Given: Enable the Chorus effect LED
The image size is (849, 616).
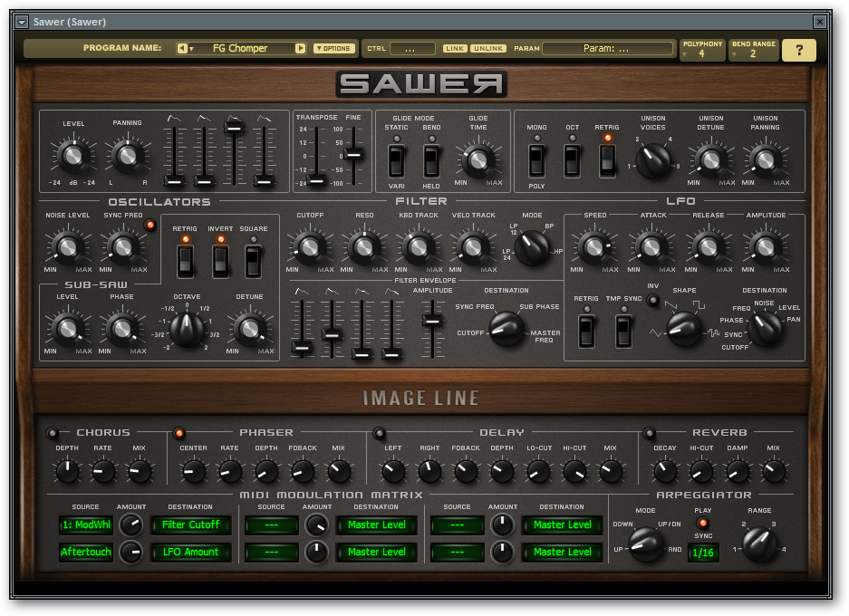Looking at the screenshot, I should 53,433.
